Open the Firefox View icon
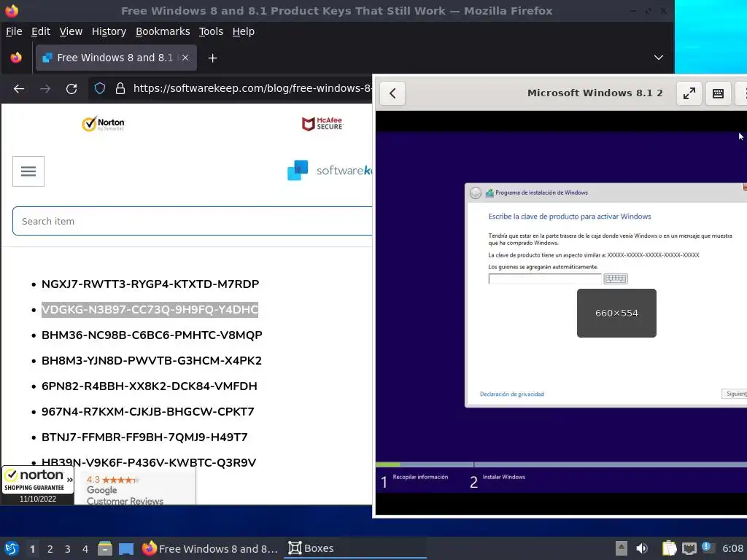Image resolution: width=747 pixels, height=560 pixels. point(16,58)
